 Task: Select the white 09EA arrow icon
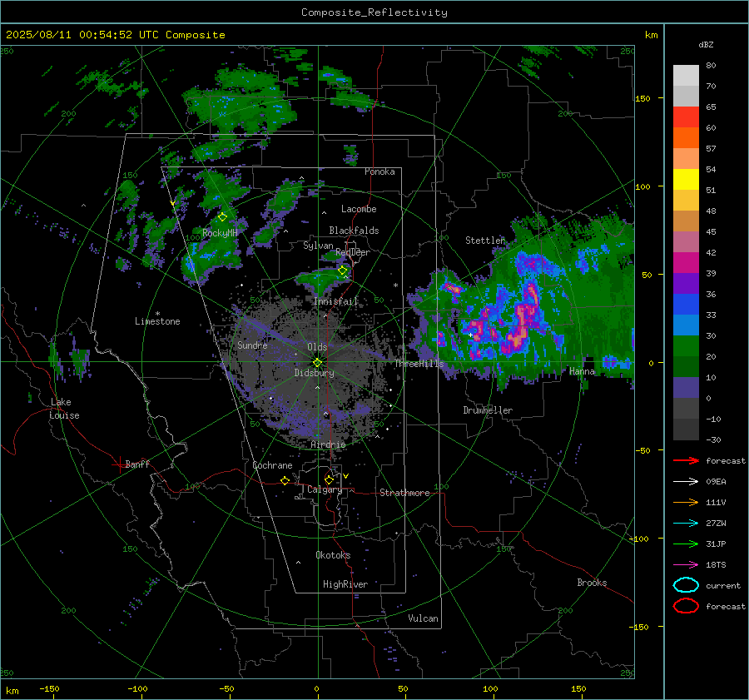(x=686, y=482)
